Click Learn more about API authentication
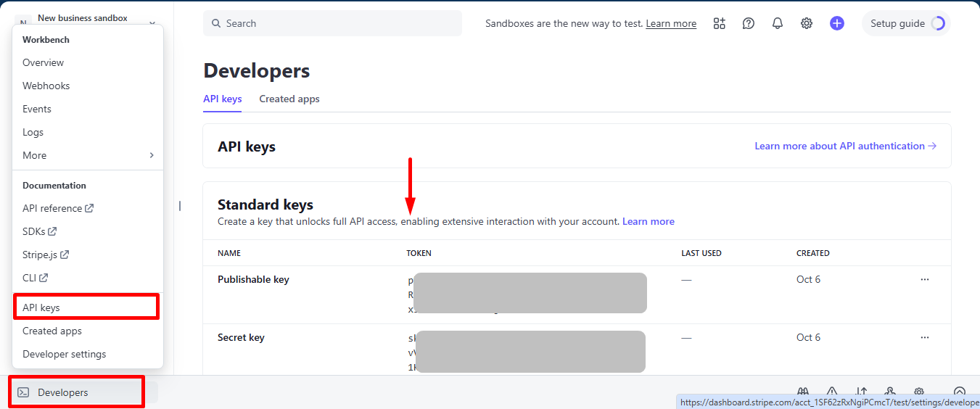Viewport: 980px width, 409px height. tap(845, 146)
